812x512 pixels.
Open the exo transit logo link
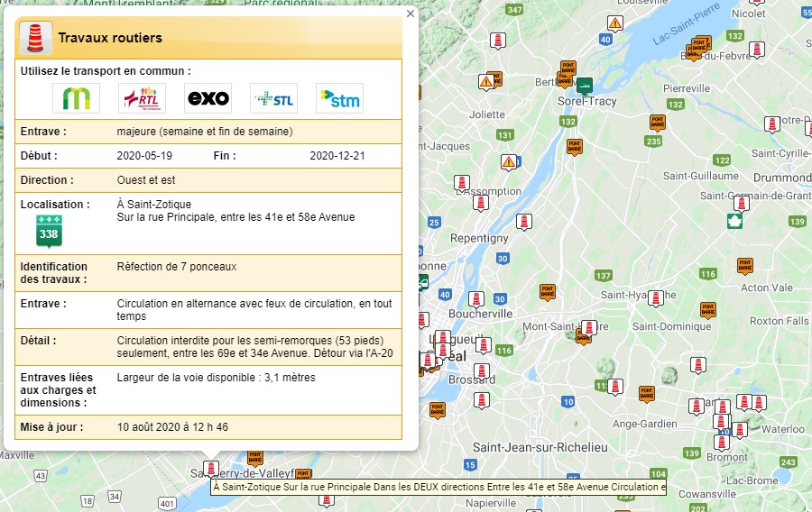click(208, 98)
